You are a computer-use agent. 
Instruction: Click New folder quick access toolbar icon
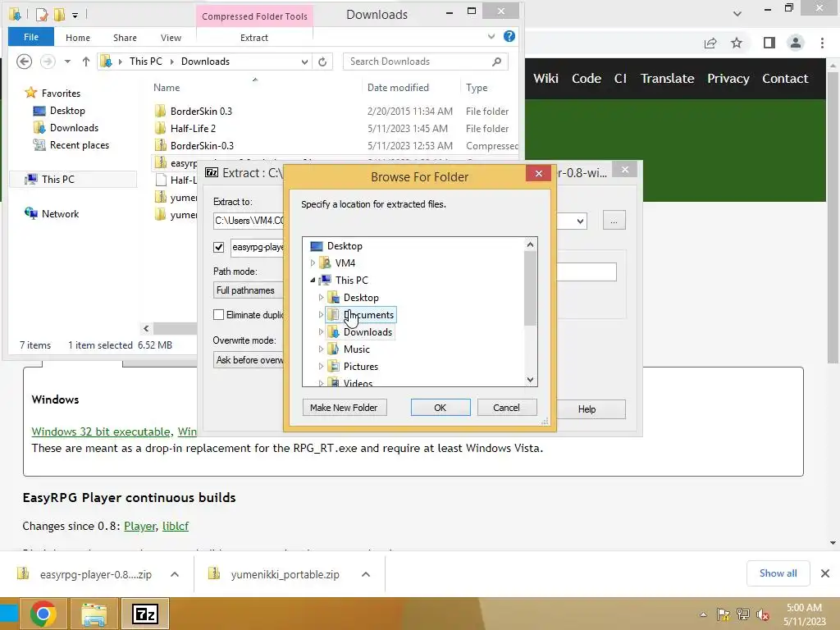pyautogui.click(x=59, y=15)
